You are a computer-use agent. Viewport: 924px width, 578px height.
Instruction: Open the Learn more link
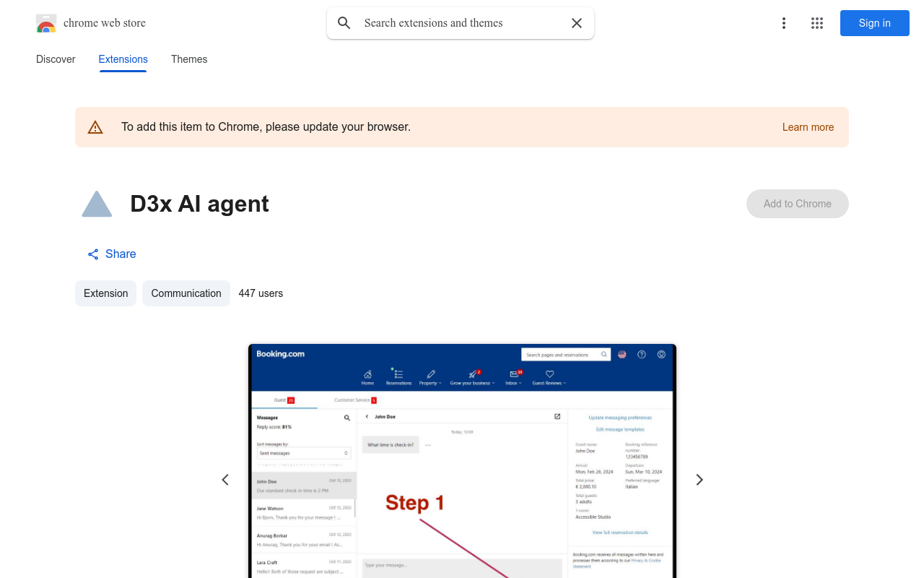pyautogui.click(x=808, y=127)
